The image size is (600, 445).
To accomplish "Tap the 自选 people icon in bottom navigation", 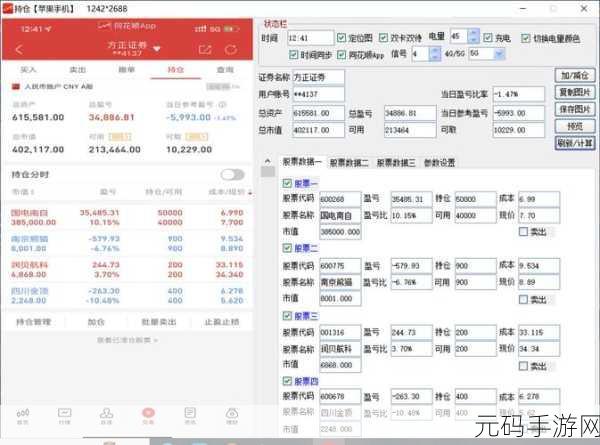I will click(106, 416).
